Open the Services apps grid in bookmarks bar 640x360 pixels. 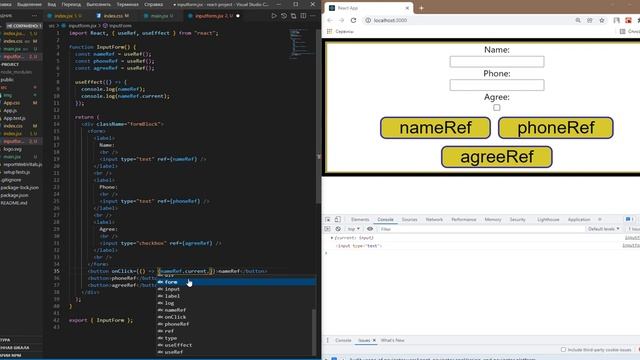tap(329, 31)
